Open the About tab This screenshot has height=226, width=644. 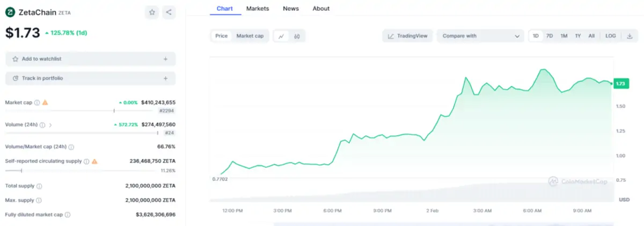321,9
